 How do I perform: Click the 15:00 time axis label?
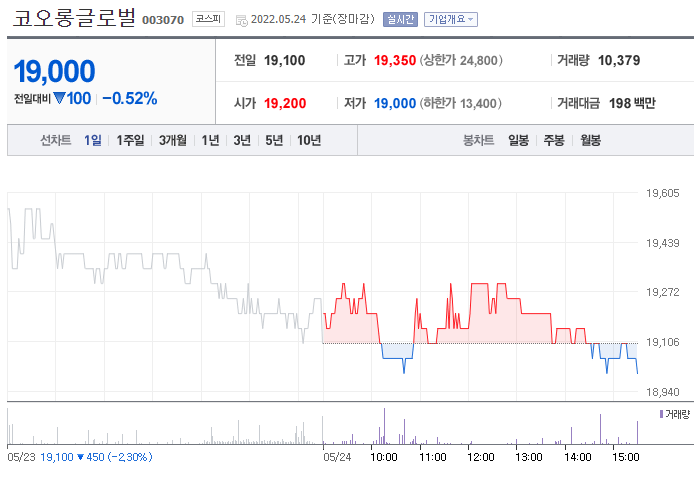[626, 457]
